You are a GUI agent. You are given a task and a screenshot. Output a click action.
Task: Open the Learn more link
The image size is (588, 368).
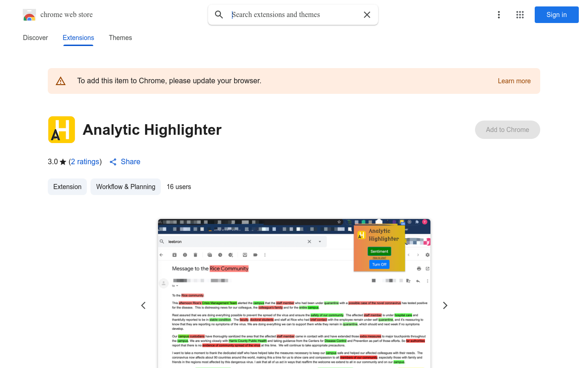coord(514,81)
